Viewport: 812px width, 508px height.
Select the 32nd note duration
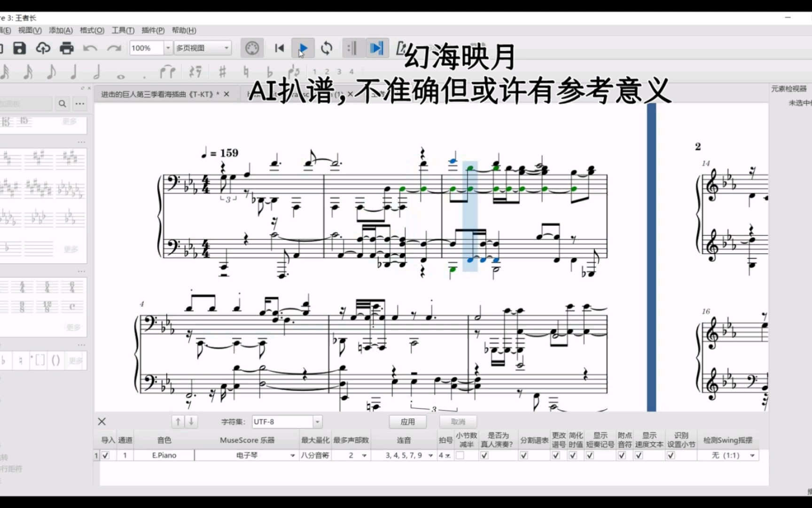pos(6,72)
